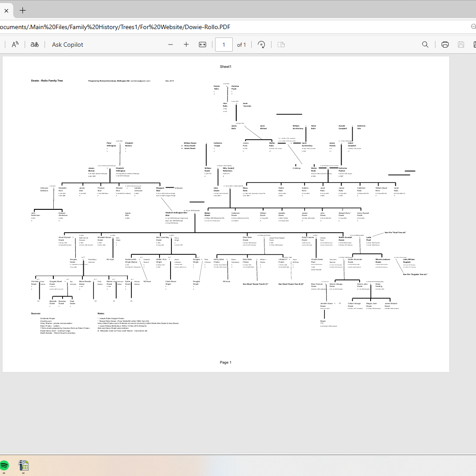Screen dimensions: 476x476
Task: Click the Read aloud icon
Action: coord(15,45)
